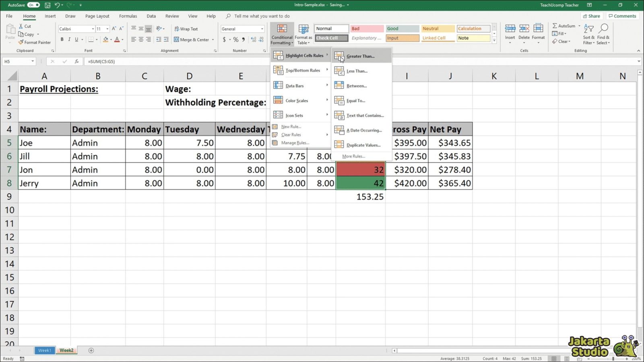
Task: Click the Undo icon on Quick Access Toolbar
Action: click(x=58, y=4)
